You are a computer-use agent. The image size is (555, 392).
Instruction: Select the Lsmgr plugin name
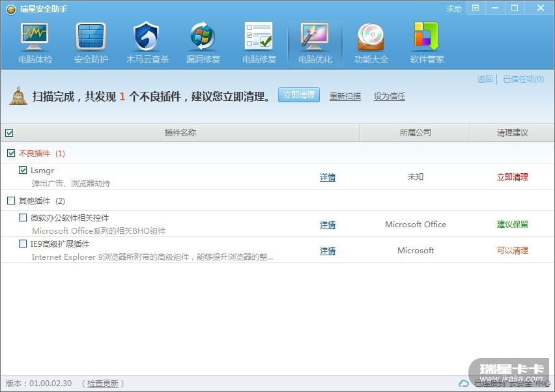click(x=42, y=171)
